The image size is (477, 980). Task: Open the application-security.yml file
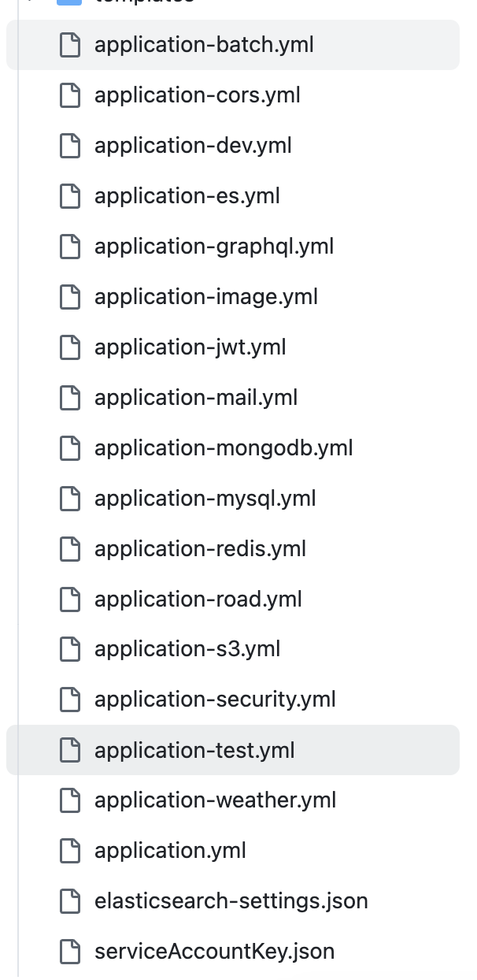[x=233, y=700]
